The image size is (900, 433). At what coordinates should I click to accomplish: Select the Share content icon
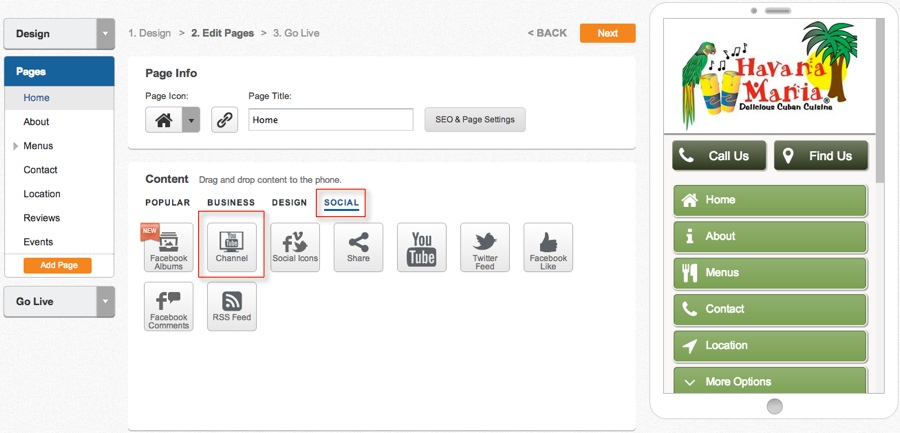point(358,247)
